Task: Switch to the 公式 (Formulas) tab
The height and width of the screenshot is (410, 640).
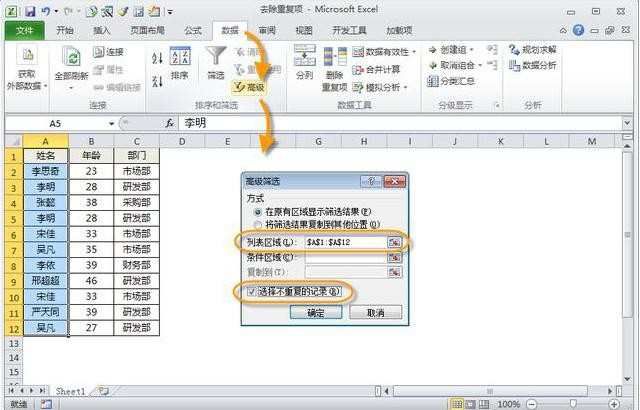Action: pyautogui.click(x=193, y=30)
